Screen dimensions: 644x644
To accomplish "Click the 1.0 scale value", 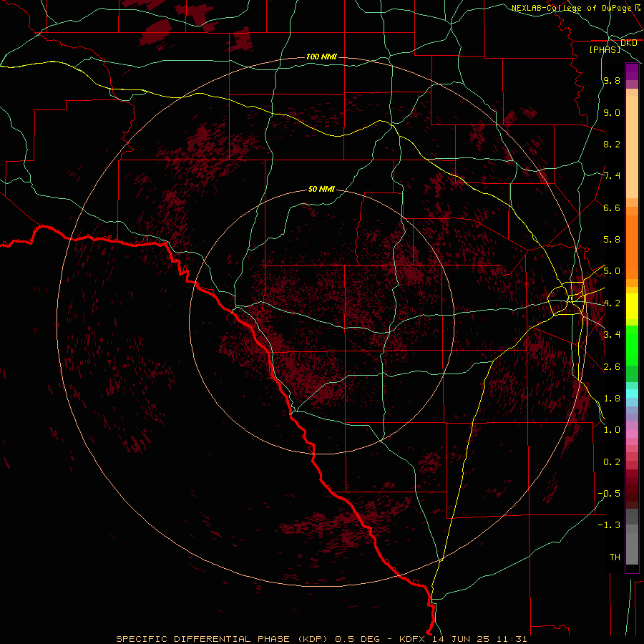I will click(612, 430).
